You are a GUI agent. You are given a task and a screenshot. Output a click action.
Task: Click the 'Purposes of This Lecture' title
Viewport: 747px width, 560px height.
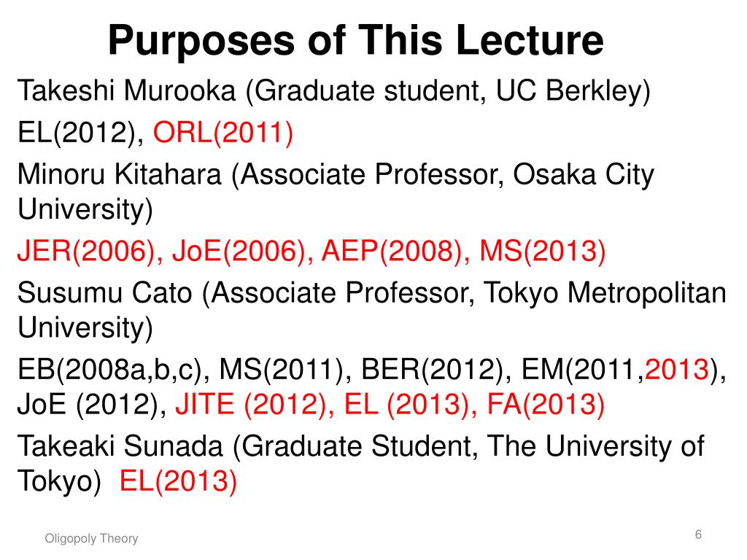[x=355, y=41]
